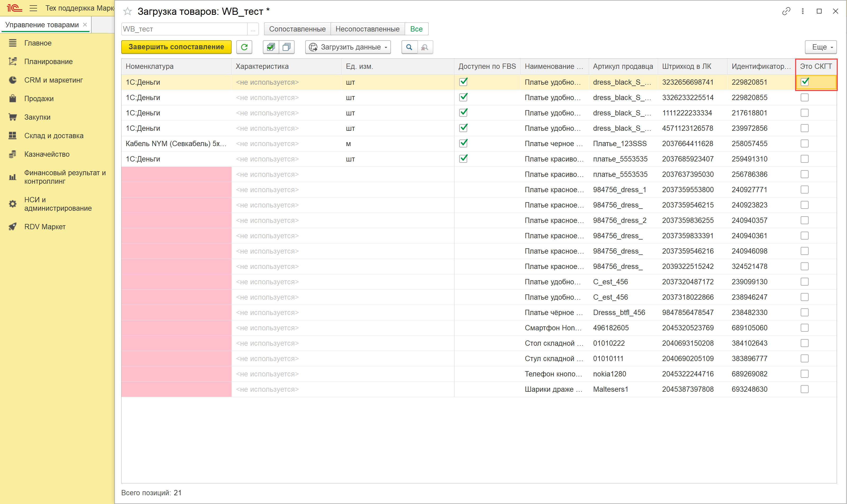Image resolution: width=847 pixels, height=504 pixels.
Task: Open selection button of WB_тест field
Action: tap(253, 29)
